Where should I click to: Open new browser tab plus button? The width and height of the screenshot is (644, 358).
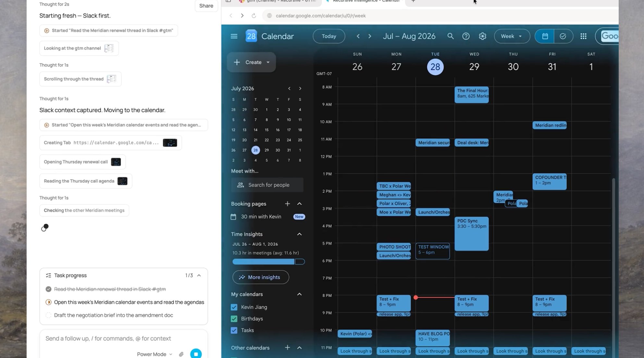tap(413, 1)
